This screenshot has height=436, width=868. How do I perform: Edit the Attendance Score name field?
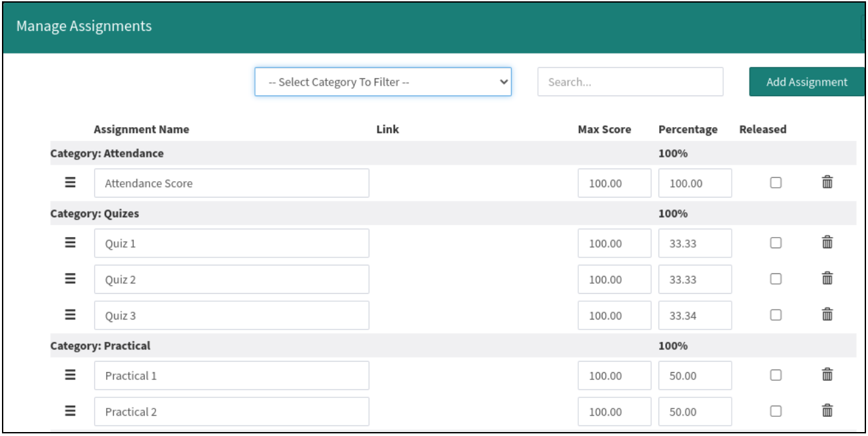pyautogui.click(x=232, y=183)
